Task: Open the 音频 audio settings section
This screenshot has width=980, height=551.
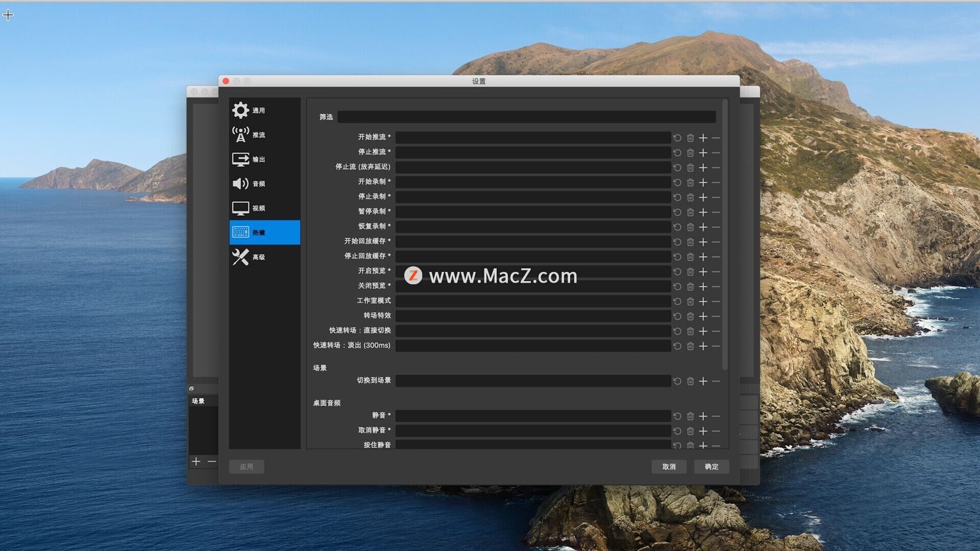Action: point(264,184)
